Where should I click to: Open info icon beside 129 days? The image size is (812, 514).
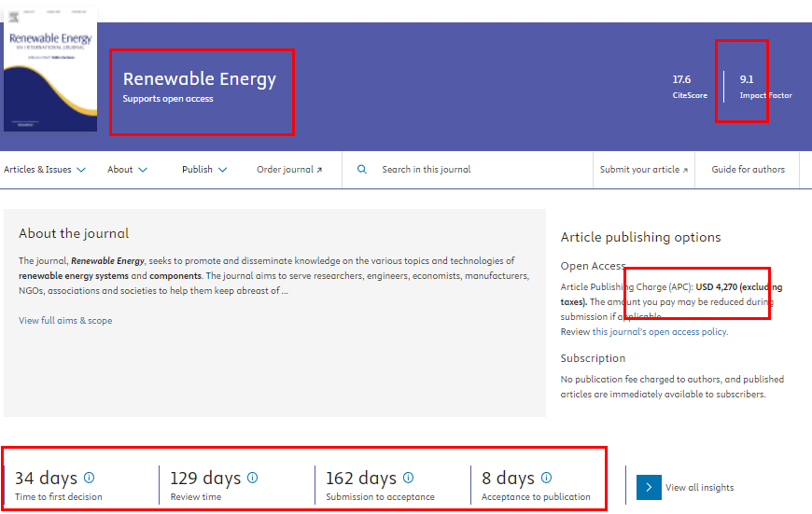(x=252, y=478)
